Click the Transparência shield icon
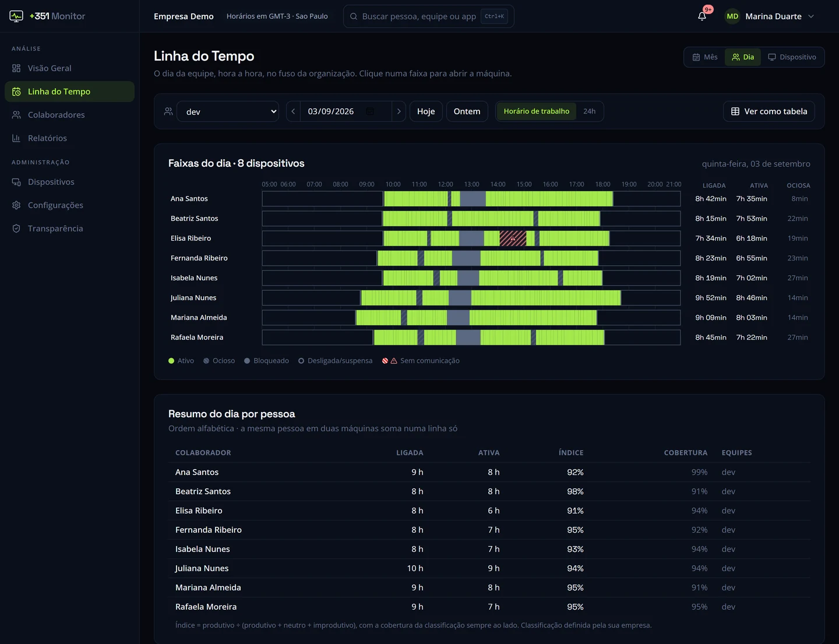This screenshot has height=644, width=839. pyautogui.click(x=16, y=228)
